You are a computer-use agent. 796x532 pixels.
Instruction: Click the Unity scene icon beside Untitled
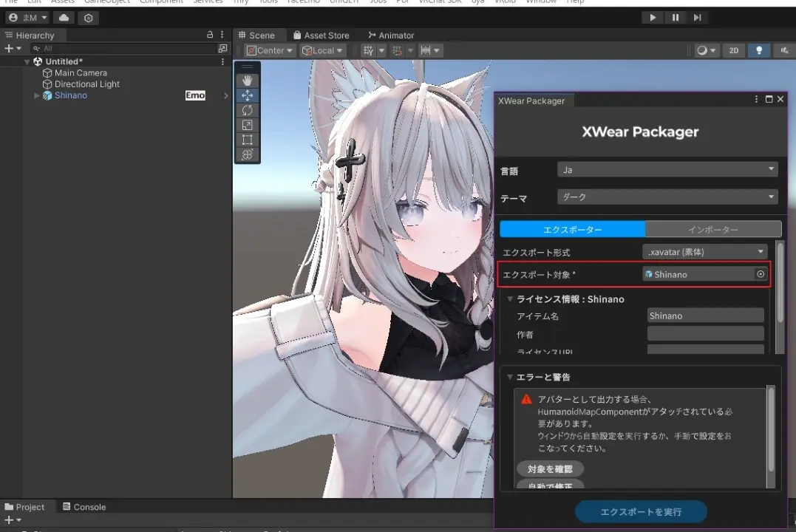click(38, 61)
